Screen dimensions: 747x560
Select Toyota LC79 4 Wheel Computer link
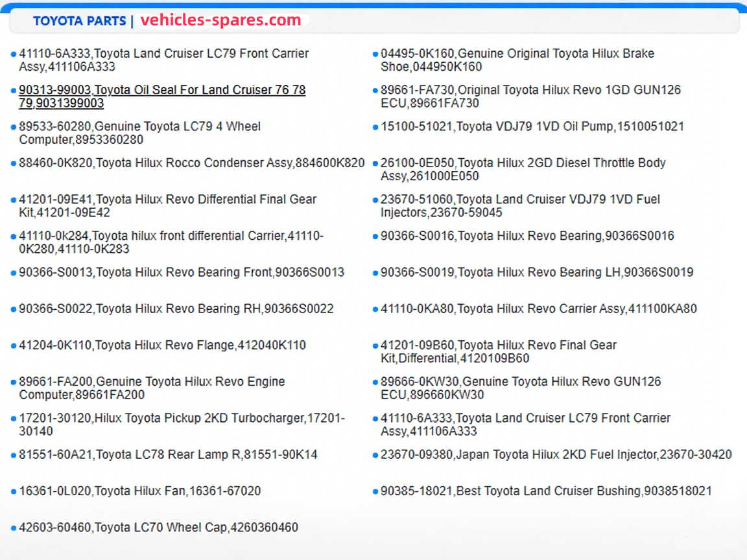(x=139, y=126)
